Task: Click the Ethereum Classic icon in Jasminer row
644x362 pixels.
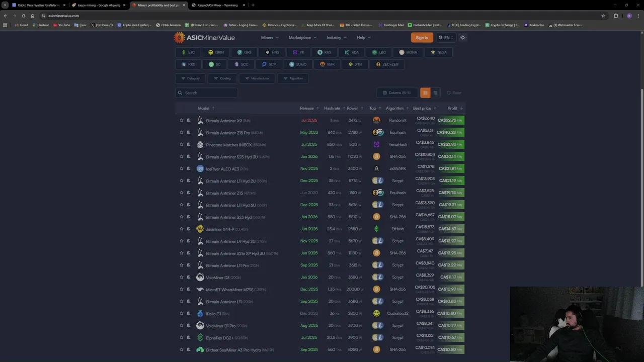Action: (x=376, y=229)
